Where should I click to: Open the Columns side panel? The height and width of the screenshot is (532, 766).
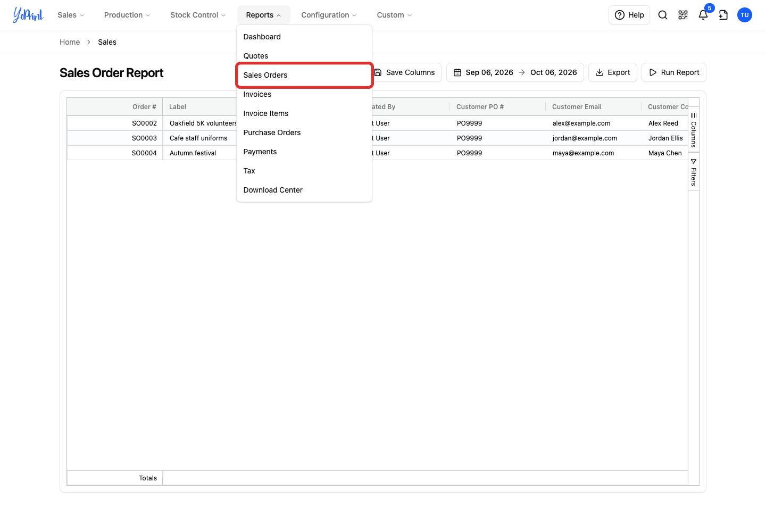click(694, 129)
